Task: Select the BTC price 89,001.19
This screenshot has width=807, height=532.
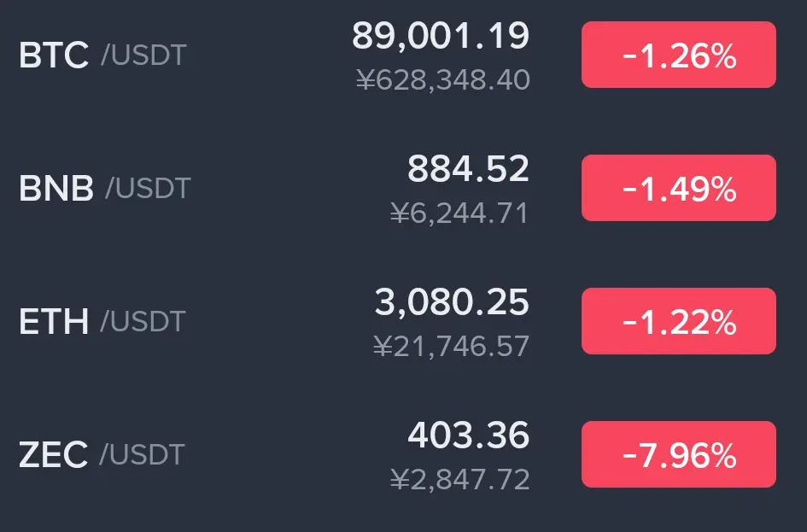Action: 441,36
